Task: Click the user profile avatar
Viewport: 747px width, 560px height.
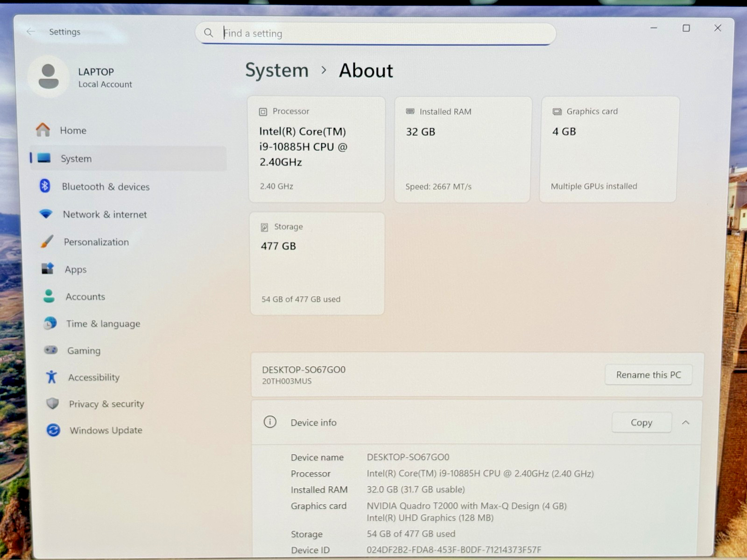Action: pos(49,77)
